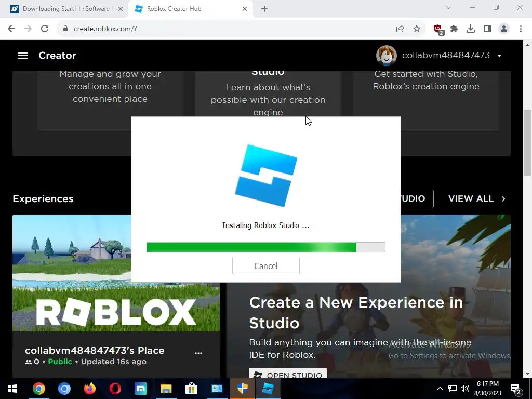The width and height of the screenshot is (532, 399).
Task: Click the Creator logo text
Action: 57,55
